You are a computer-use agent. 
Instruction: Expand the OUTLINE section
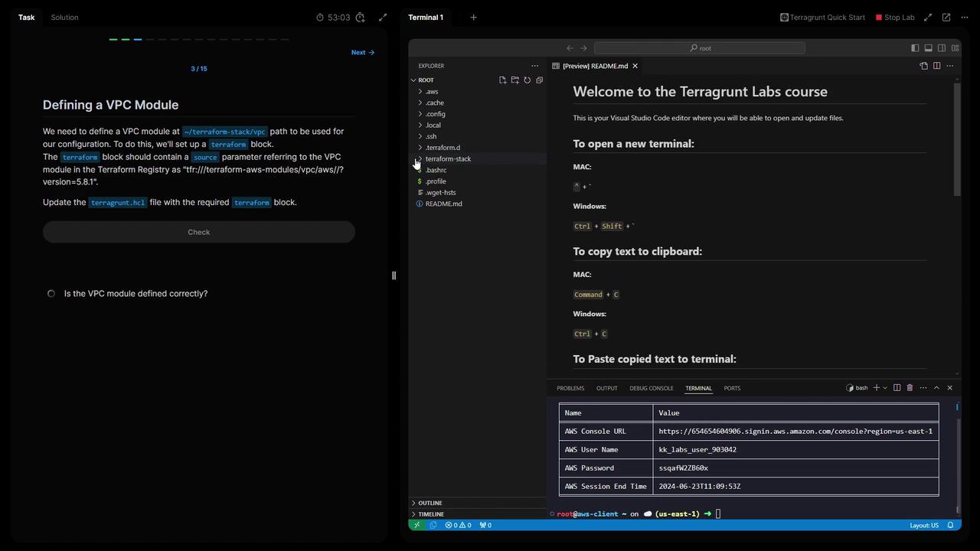click(430, 503)
